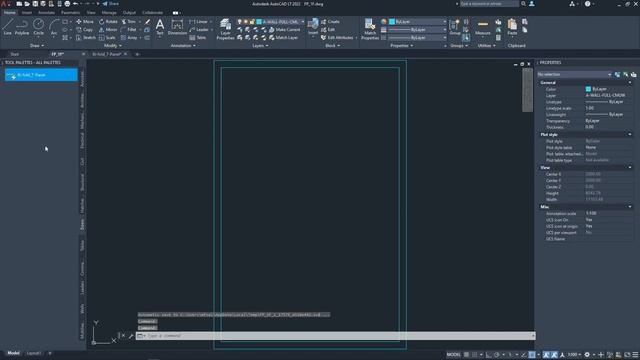The image size is (640, 360).
Task: Open the linetype ByLayer dropdown
Action: coord(417,38)
